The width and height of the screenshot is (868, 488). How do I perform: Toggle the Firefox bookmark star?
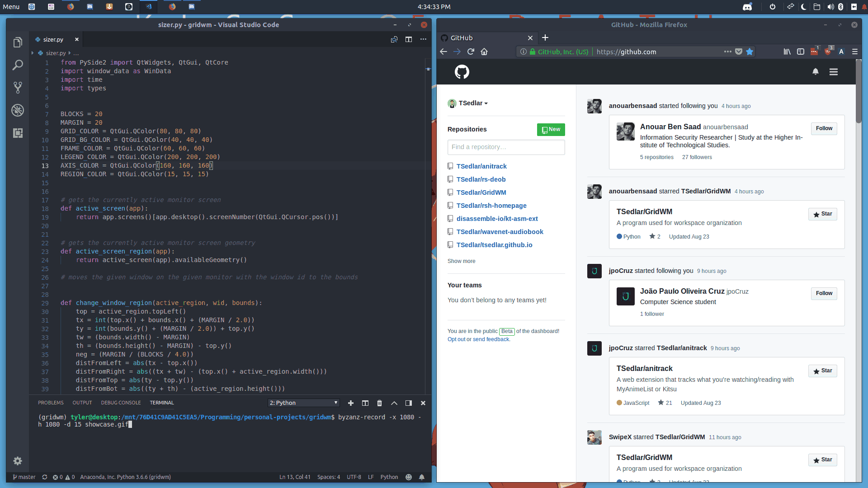(x=750, y=52)
